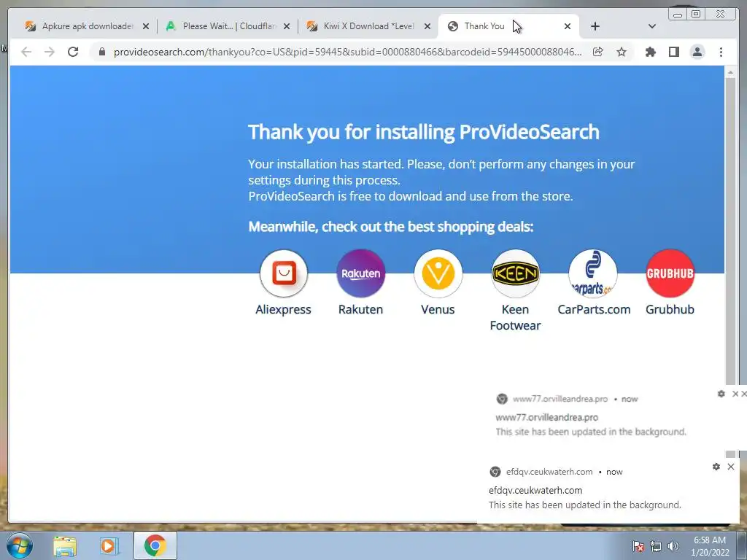The width and height of the screenshot is (747, 560).
Task: Click the Grubhub text link
Action: coord(670,309)
